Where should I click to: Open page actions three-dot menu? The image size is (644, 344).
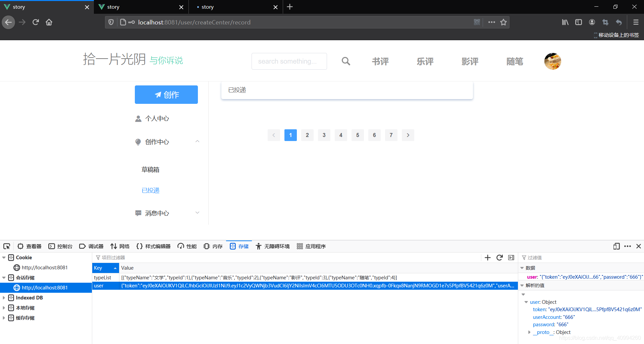492,22
